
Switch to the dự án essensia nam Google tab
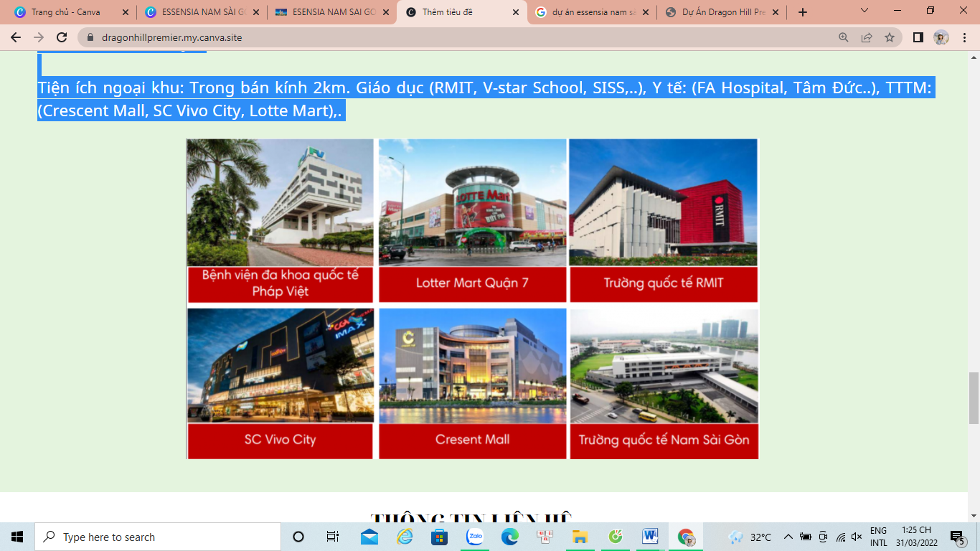click(593, 12)
